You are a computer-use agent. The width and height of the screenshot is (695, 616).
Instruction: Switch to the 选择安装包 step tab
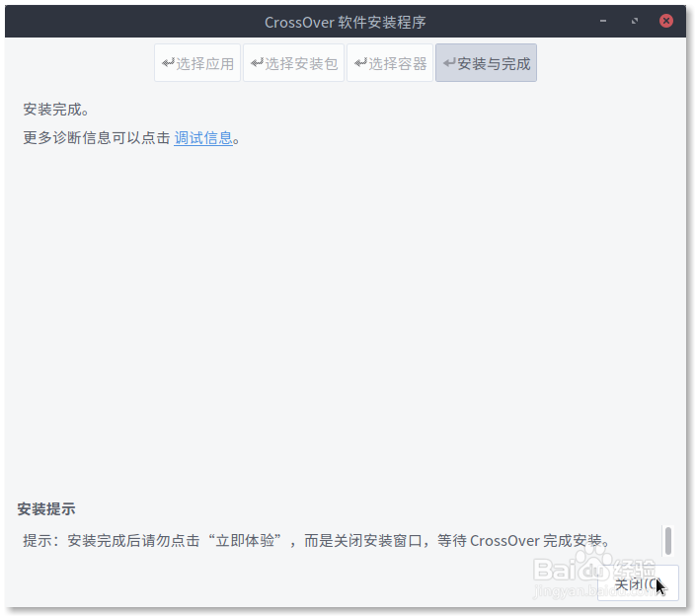pos(293,63)
